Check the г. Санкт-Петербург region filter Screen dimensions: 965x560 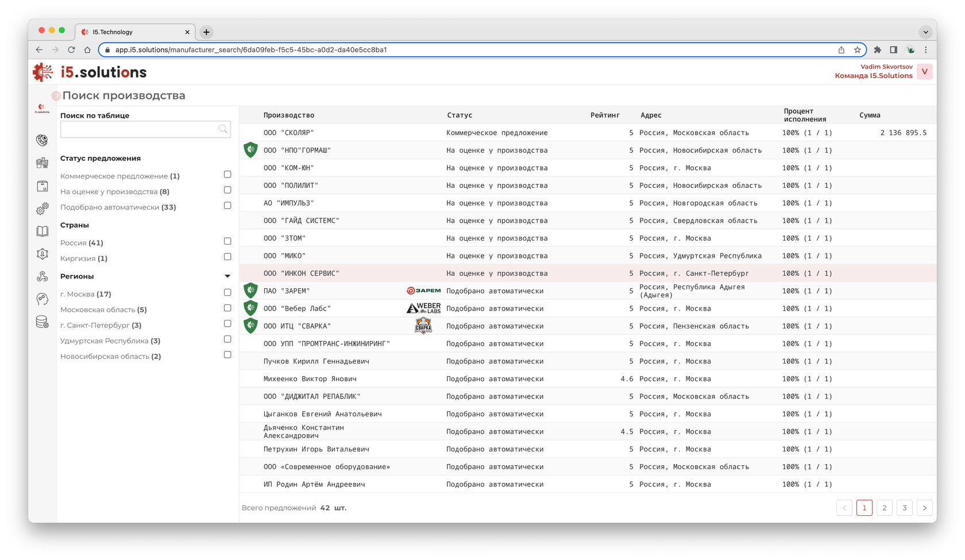[x=227, y=323]
